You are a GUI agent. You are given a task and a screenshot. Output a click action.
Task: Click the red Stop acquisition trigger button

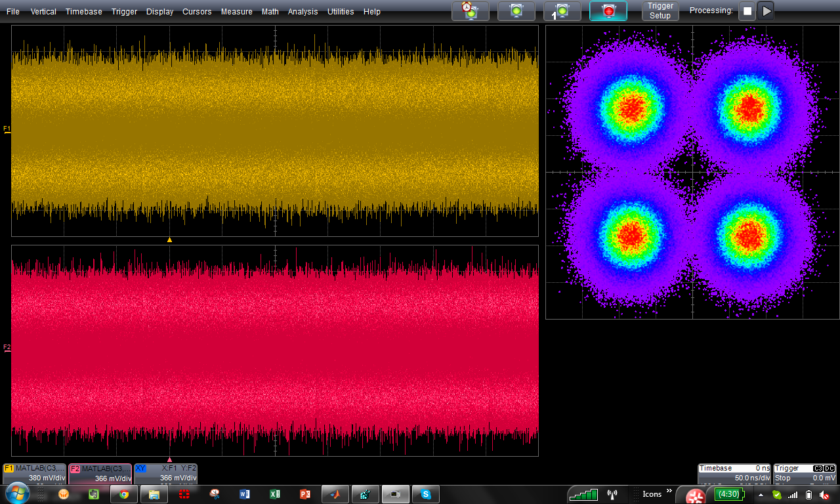pos(608,11)
